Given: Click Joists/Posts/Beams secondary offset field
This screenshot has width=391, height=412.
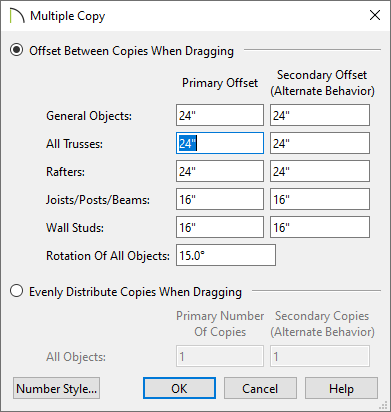Looking at the screenshot, I should click(x=320, y=199).
